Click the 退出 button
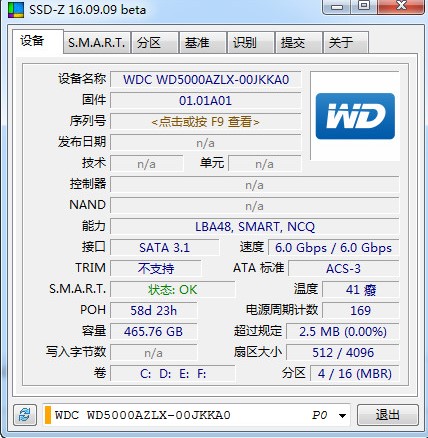Image resolution: width=428 pixels, height=438 pixels. [x=388, y=415]
